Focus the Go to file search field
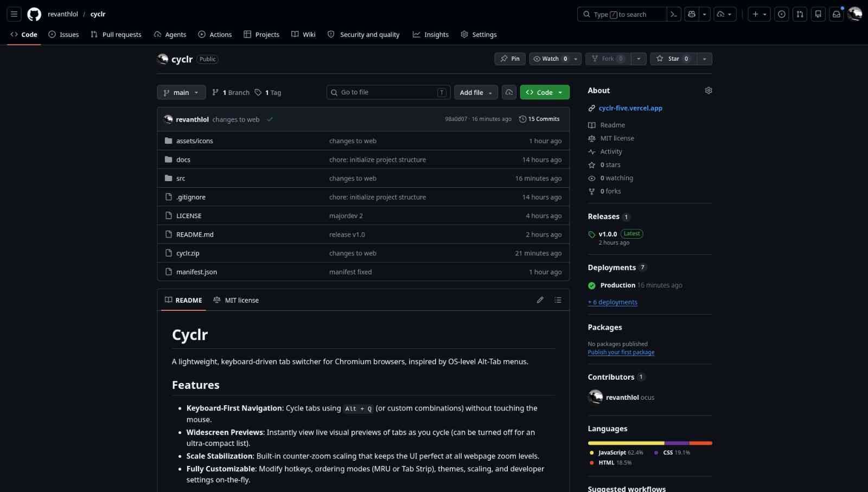Screen dimensions: 868x492 click(388, 92)
